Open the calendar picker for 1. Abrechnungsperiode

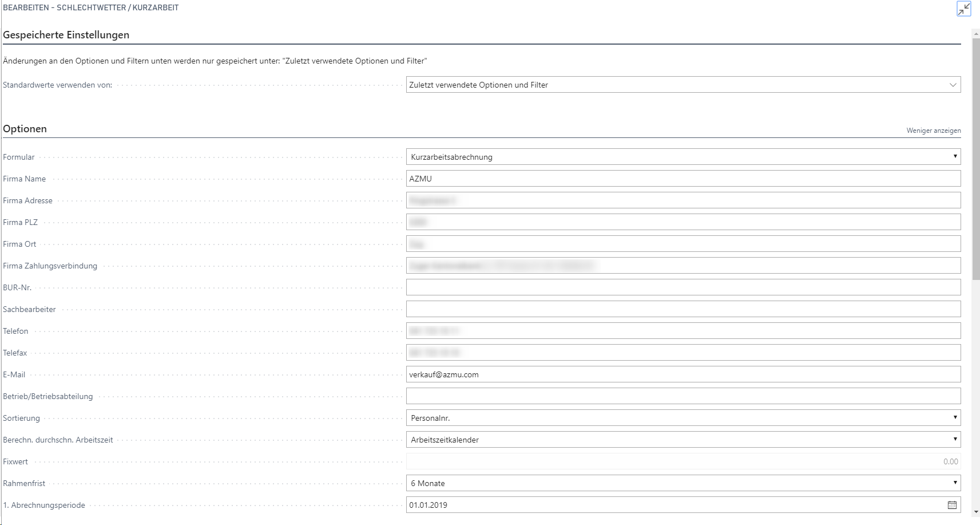952,505
